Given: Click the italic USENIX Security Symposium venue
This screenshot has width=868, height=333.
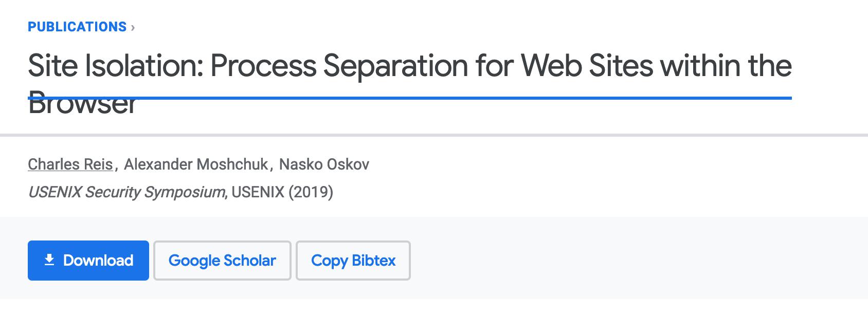Looking at the screenshot, I should pos(126,192).
